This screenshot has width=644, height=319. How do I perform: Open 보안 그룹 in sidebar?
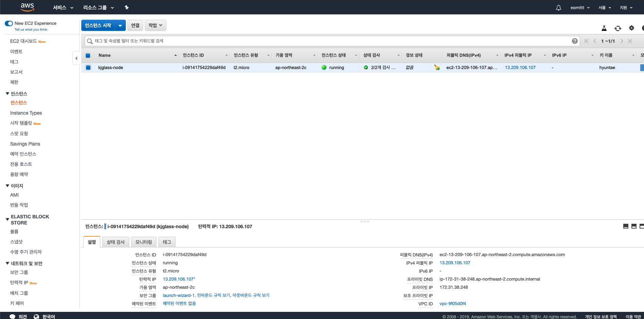[19, 272]
